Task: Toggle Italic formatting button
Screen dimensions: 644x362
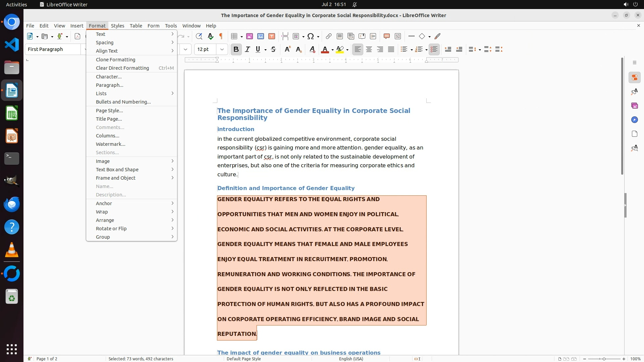Action: coord(248,49)
